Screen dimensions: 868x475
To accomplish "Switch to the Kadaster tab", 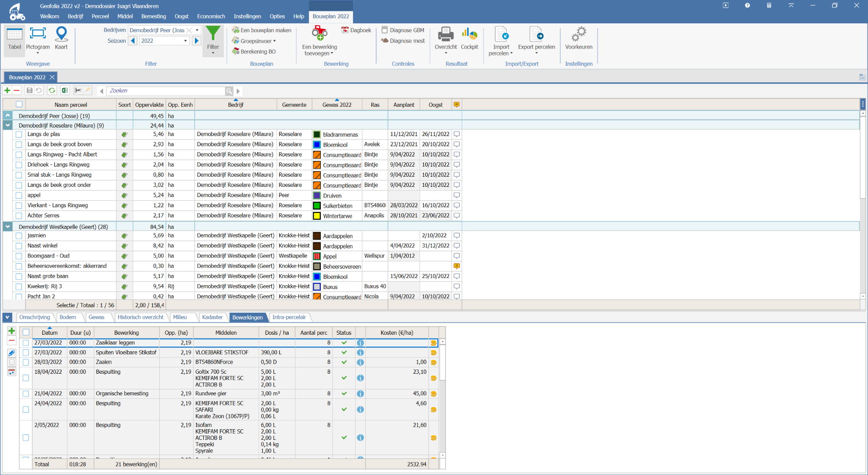I will (x=212, y=317).
